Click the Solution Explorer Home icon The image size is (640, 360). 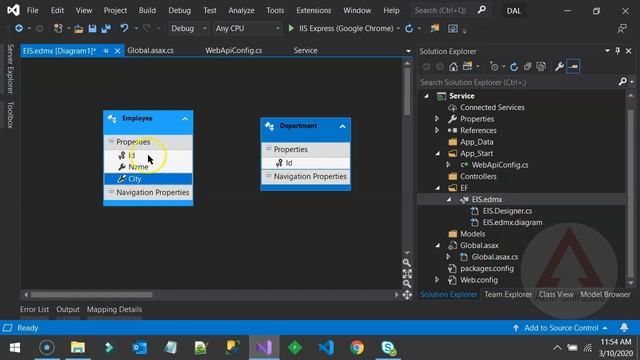click(453, 67)
